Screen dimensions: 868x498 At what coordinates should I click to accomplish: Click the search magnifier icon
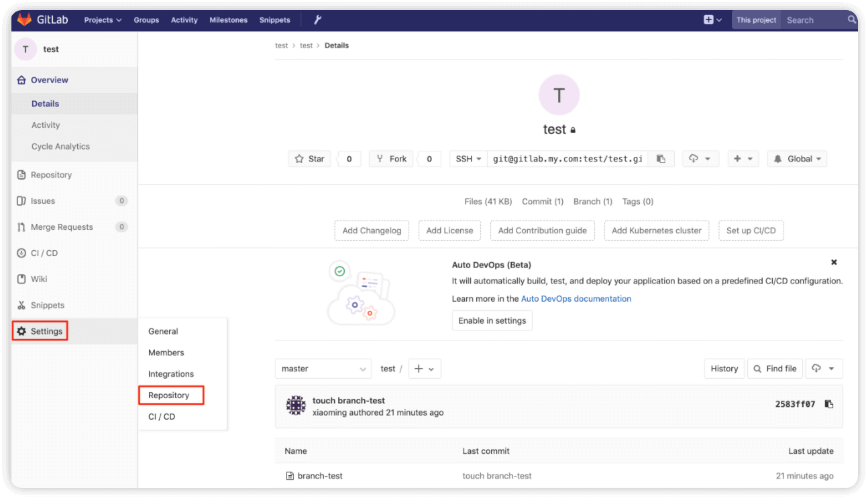click(852, 20)
